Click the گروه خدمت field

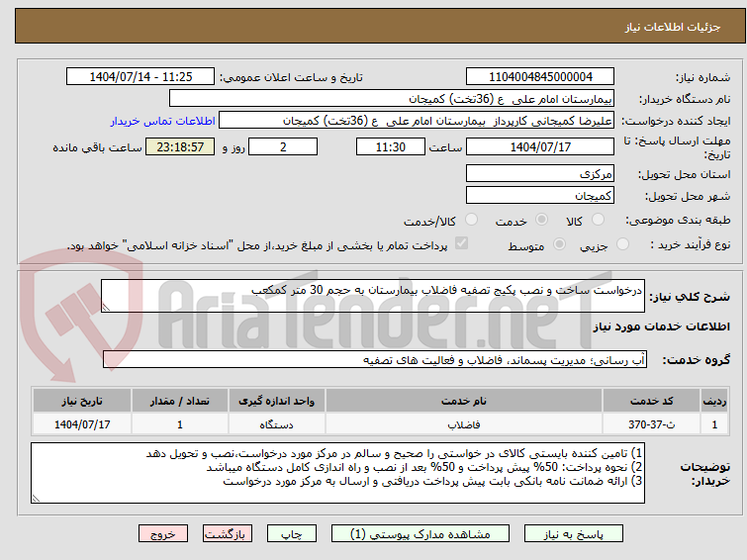point(375,360)
